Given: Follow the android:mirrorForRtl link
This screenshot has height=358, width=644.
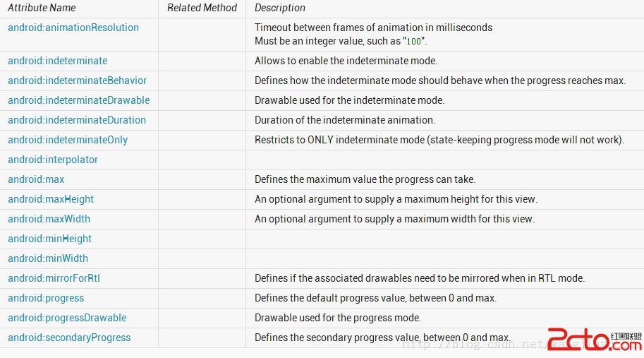Looking at the screenshot, I should coord(54,278).
